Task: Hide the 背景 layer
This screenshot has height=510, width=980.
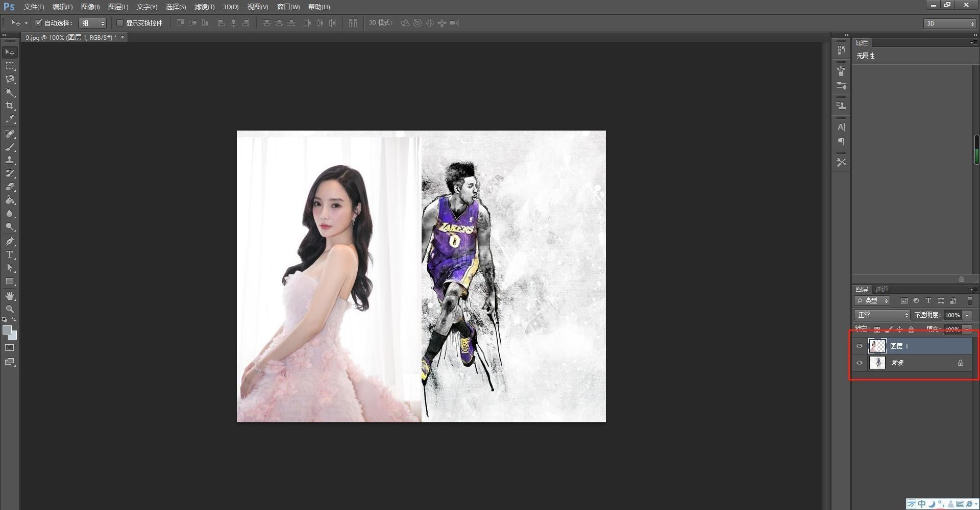Action: (x=860, y=363)
